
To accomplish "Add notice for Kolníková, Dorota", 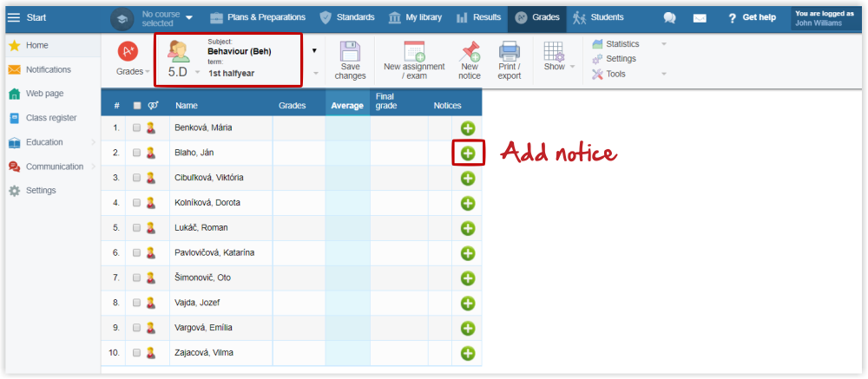I will pyautogui.click(x=468, y=203).
